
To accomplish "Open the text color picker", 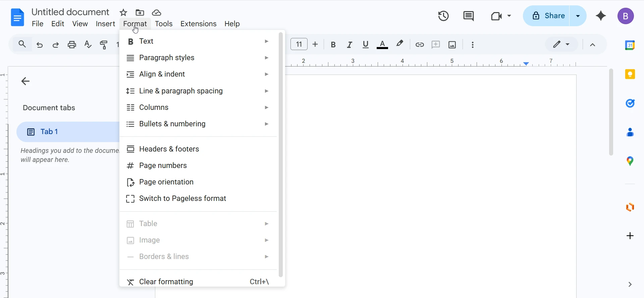I will click(x=382, y=45).
